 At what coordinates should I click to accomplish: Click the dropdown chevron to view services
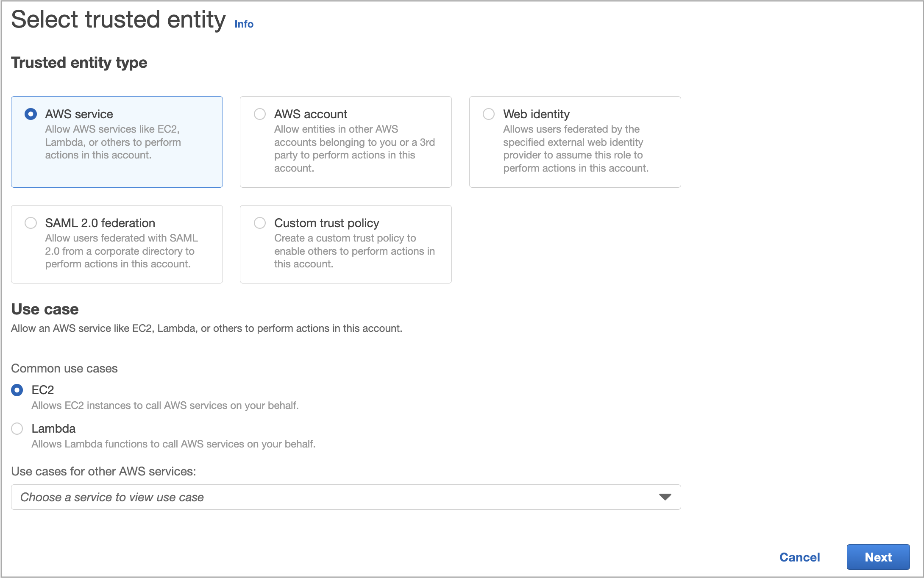tap(664, 497)
